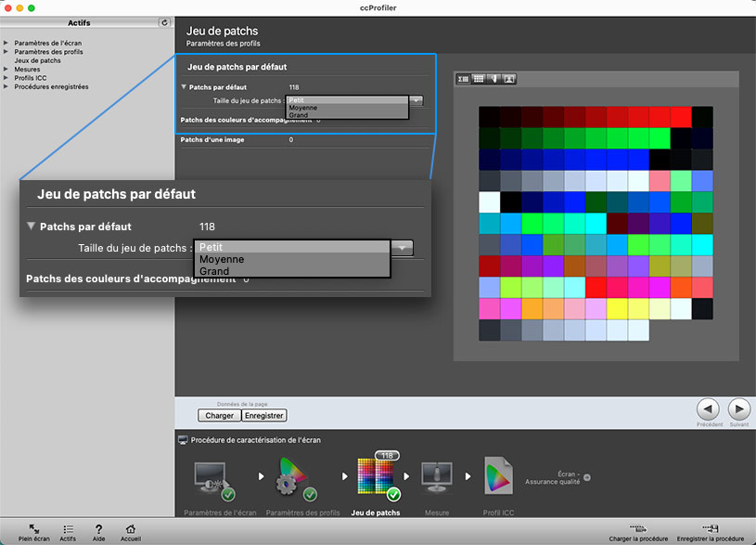Open Aide help

click(98, 532)
